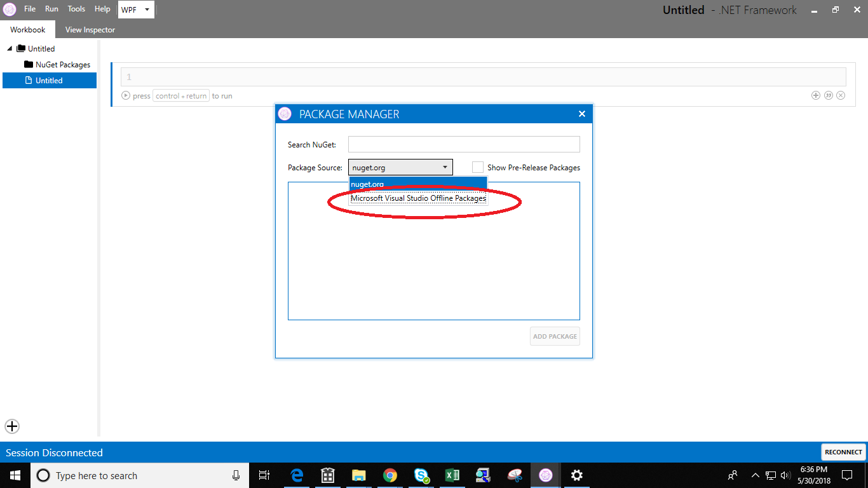Screen dimensions: 868x488
Task: Select Microsoft Visual Studio Offline Packages
Action: click(418, 198)
